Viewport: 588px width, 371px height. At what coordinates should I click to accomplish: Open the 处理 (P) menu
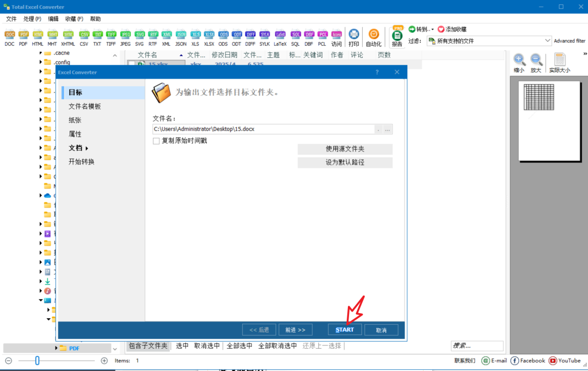32,19
